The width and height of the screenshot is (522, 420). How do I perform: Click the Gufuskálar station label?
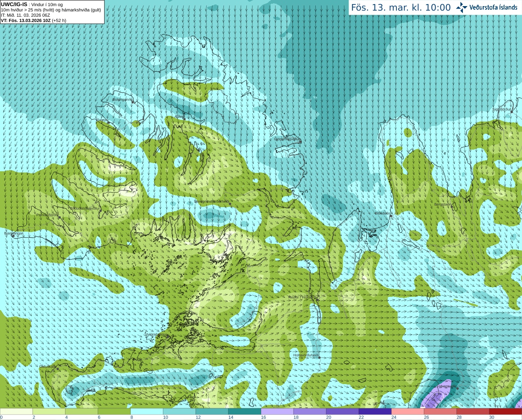(47, 367)
